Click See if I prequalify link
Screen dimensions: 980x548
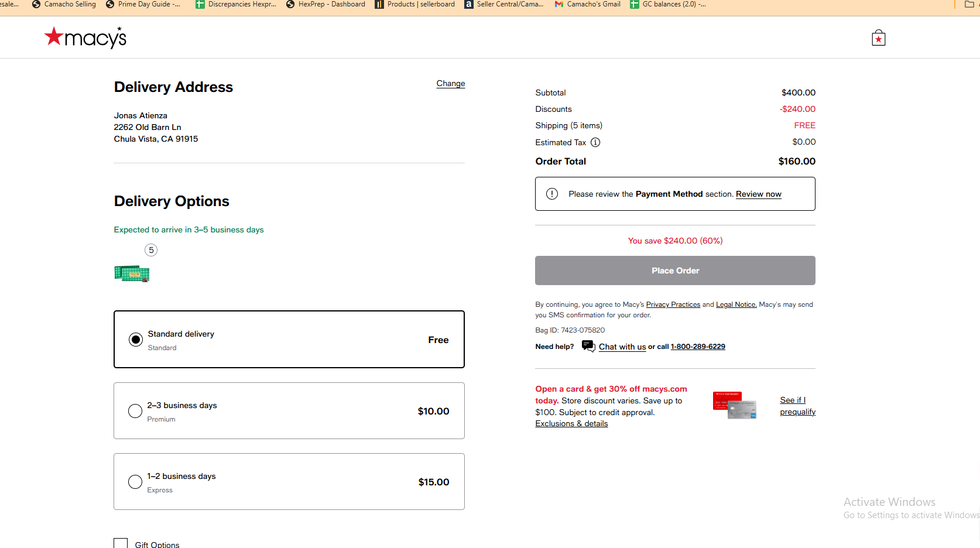point(797,406)
